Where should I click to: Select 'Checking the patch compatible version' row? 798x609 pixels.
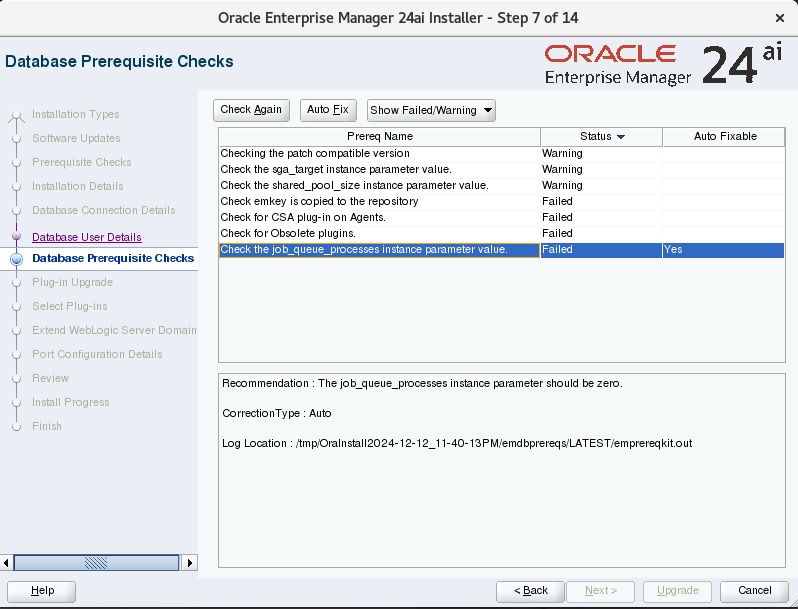point(501,154)
